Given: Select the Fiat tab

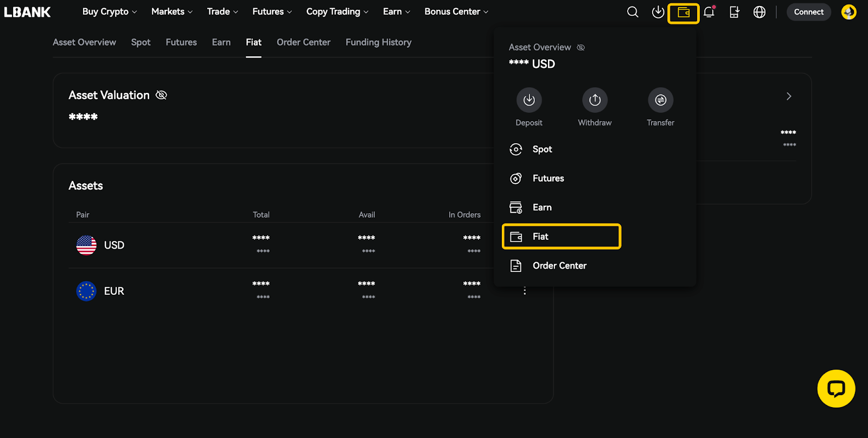Looking at the screenshot, I should point(253,42).
